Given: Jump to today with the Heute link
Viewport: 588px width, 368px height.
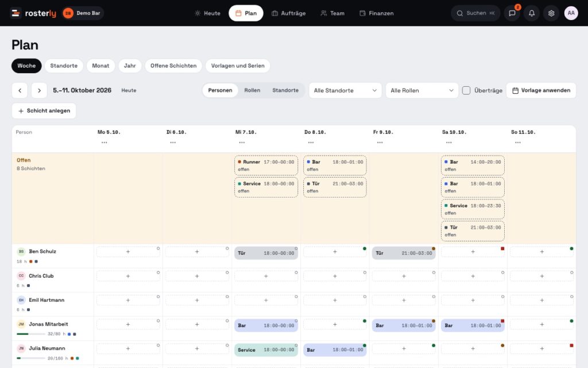Looking at the screenshot, I should [x=129, y=90].
